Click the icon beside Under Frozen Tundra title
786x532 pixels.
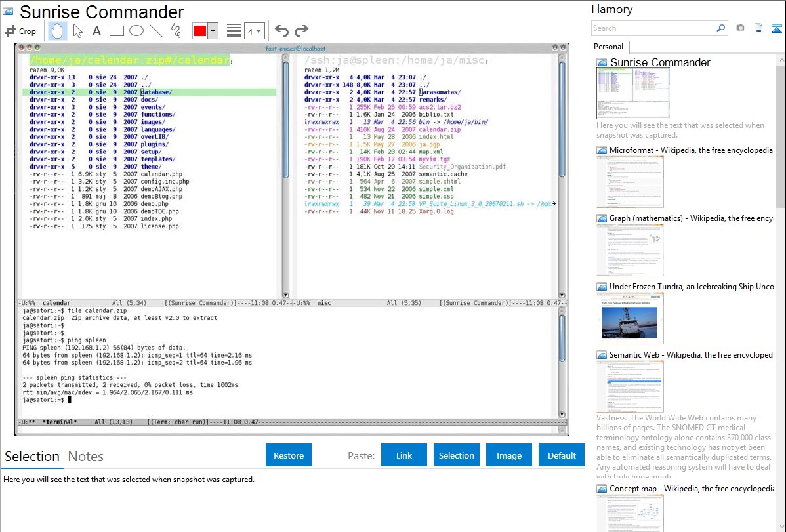click(x=602, y=287)
